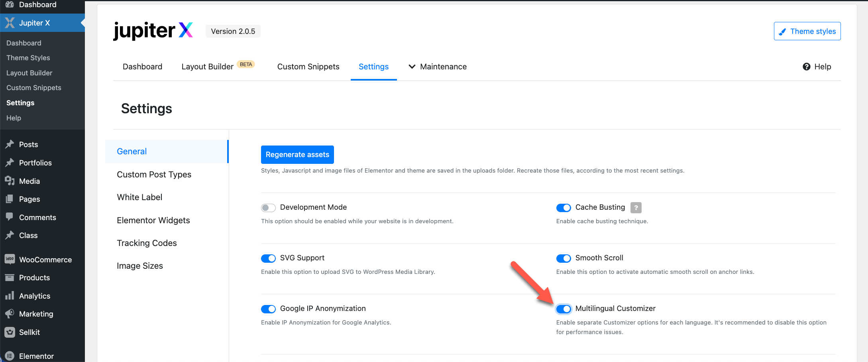
Task: Expand the Maintenance dropdown chevron
Action: pyautogui.click(x=412, y=67)
